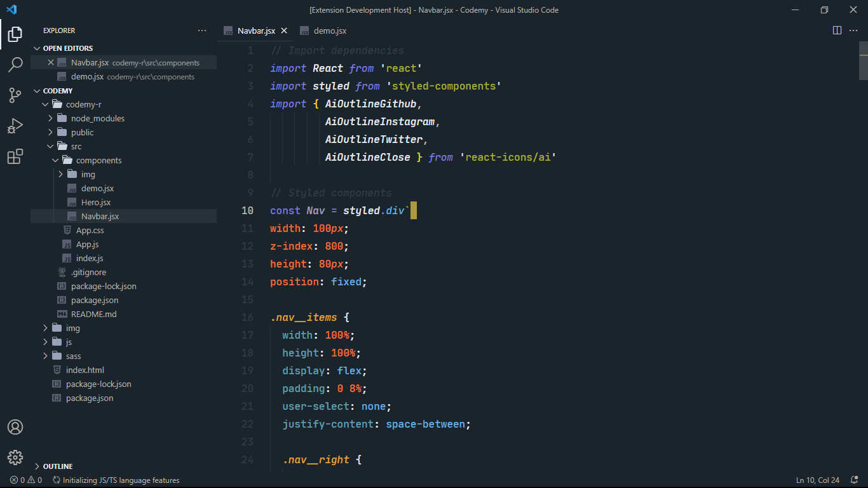Image resolution: width=868 pixels, height=488 pixels.
Task: Collapse the components folder
Action: tap(56, 160)
